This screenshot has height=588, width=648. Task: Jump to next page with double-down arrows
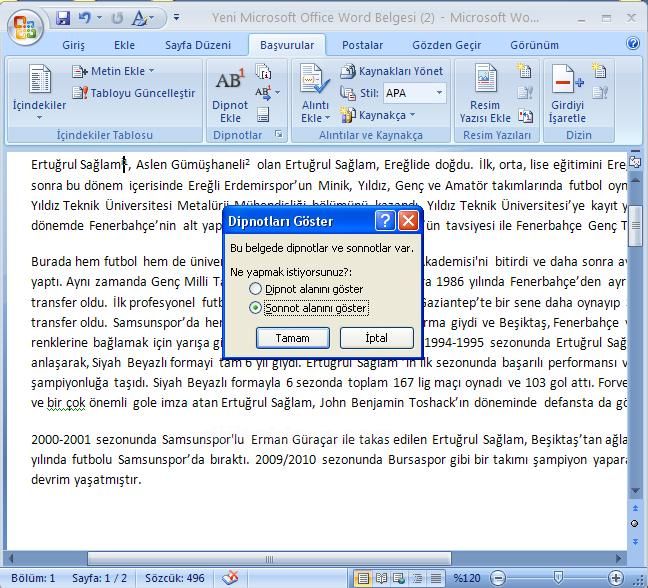pyautogui.click(x=635, y=541)
